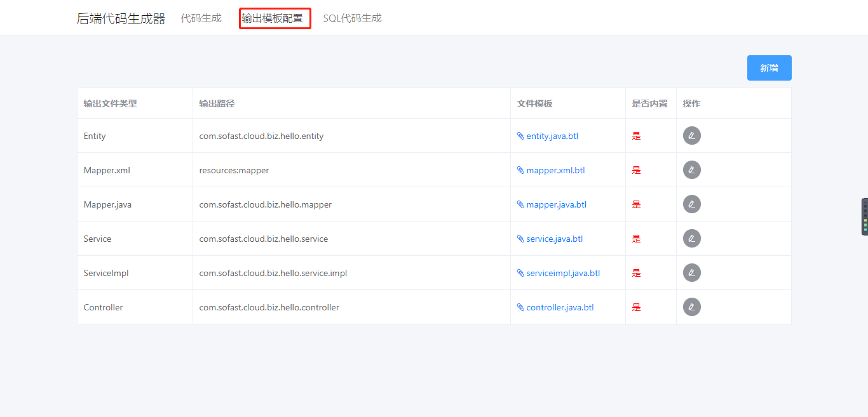Edit the Controller row entry
868x417 pixels.
[x=691, y=307]
